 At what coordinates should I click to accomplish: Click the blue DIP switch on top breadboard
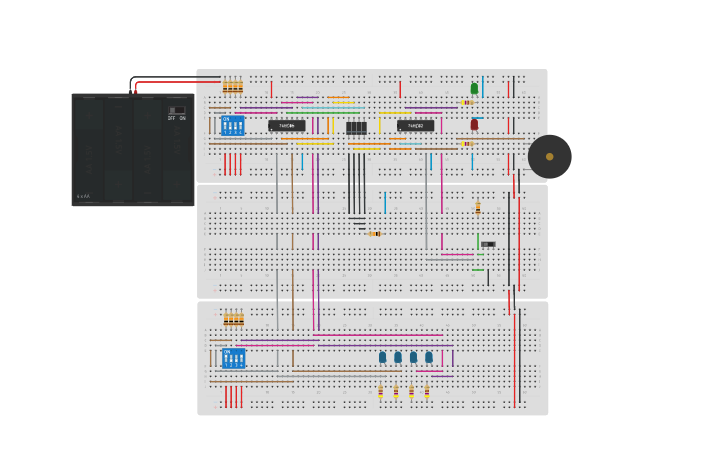pyautogui.click(x=232, y=126)
